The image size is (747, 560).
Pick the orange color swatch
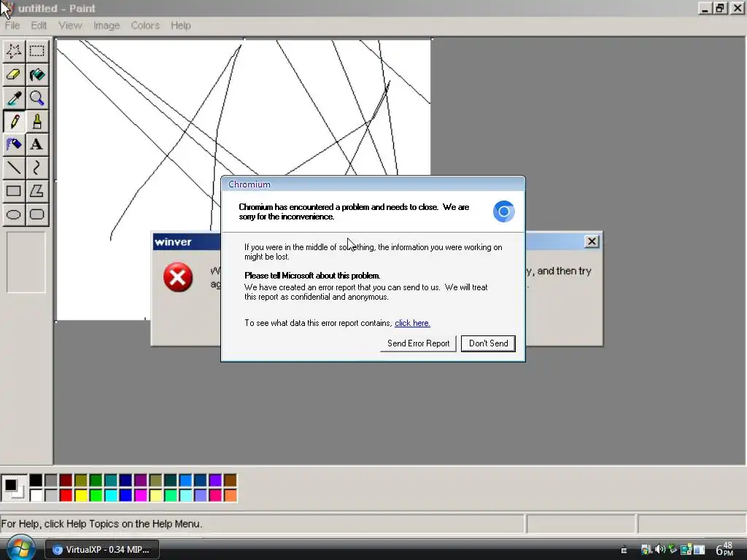tap(230, 495)
